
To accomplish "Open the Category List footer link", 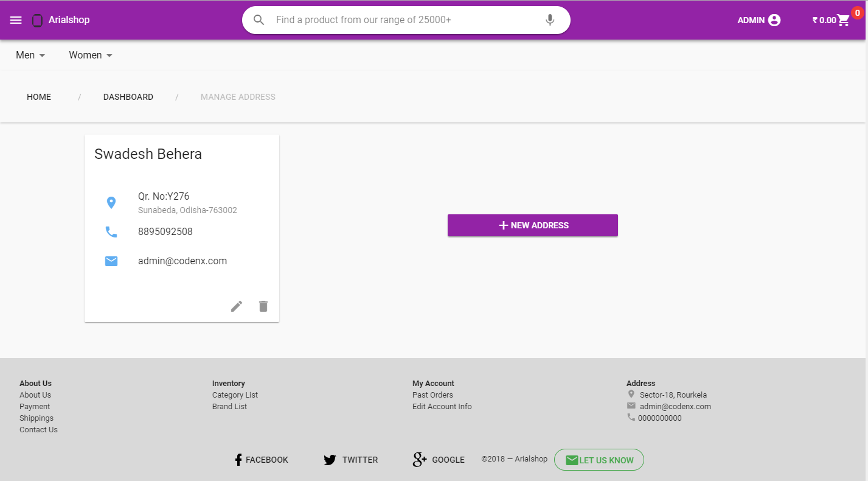I will (235, 395).
